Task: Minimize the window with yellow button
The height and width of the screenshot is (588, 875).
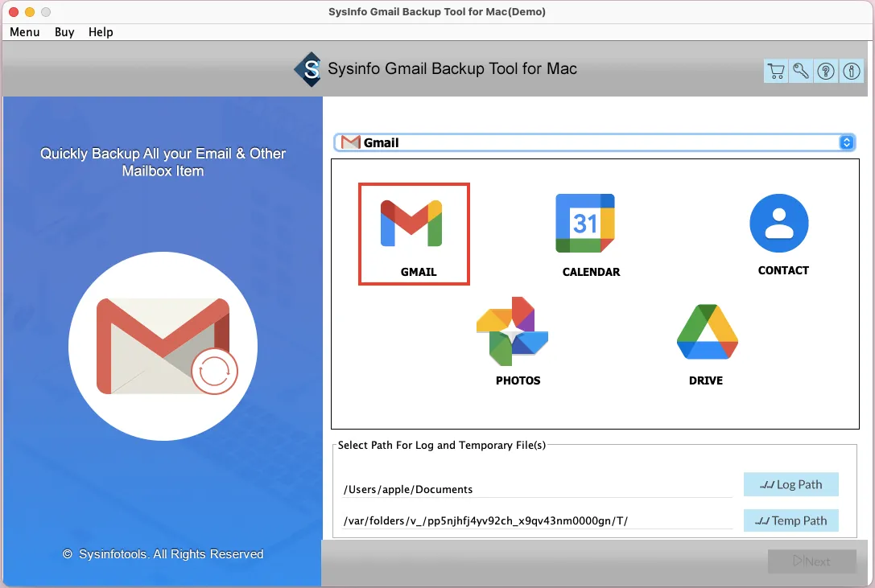Action: (30, 12)
